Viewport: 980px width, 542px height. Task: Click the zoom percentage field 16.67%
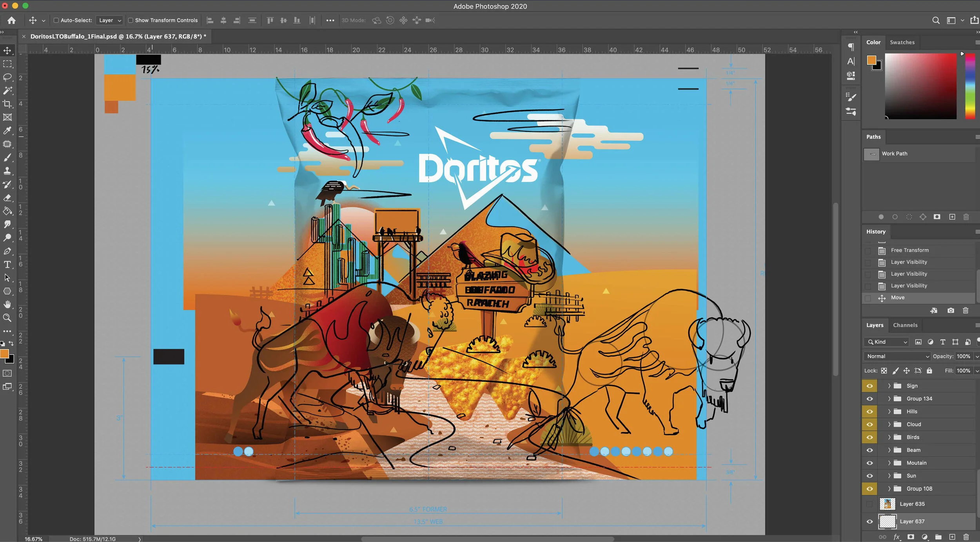click(33, 539)
